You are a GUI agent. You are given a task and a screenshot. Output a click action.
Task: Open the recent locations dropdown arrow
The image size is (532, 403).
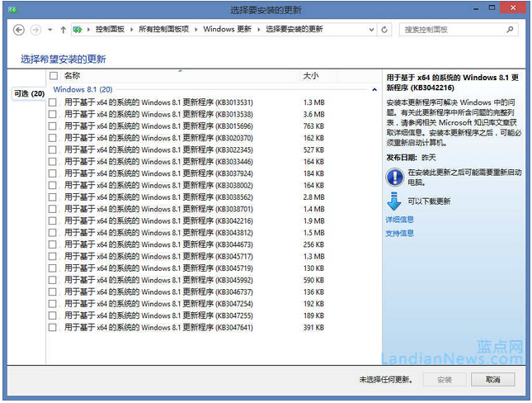coord(49,30)
